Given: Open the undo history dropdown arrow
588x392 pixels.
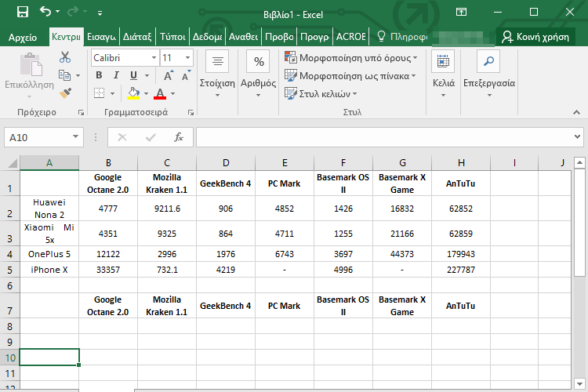Looking at the screenshot, I should click(57, 12).
